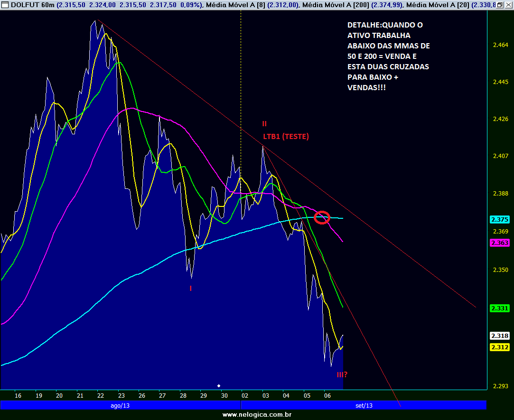The width and height of the screenshot is (514, 420).
Task: Select the red wave label II
Action: (x=264, y=123)
